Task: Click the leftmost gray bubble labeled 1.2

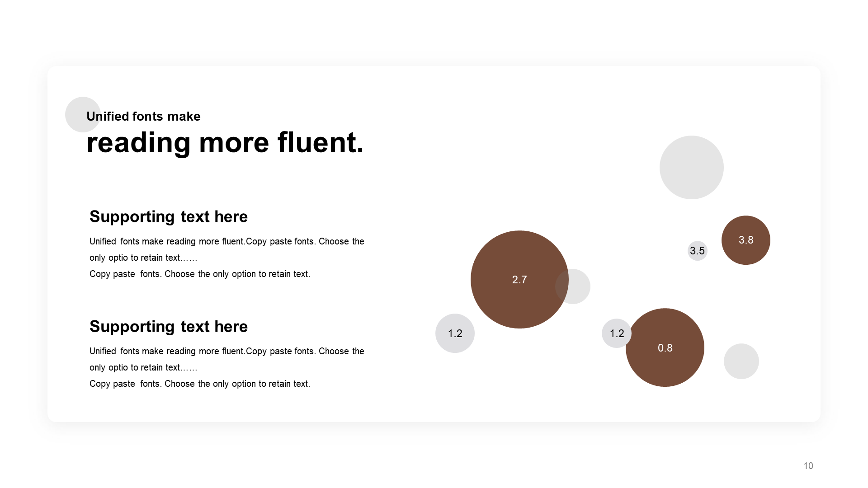Action: pyautogui.click(x=455, y=333)
